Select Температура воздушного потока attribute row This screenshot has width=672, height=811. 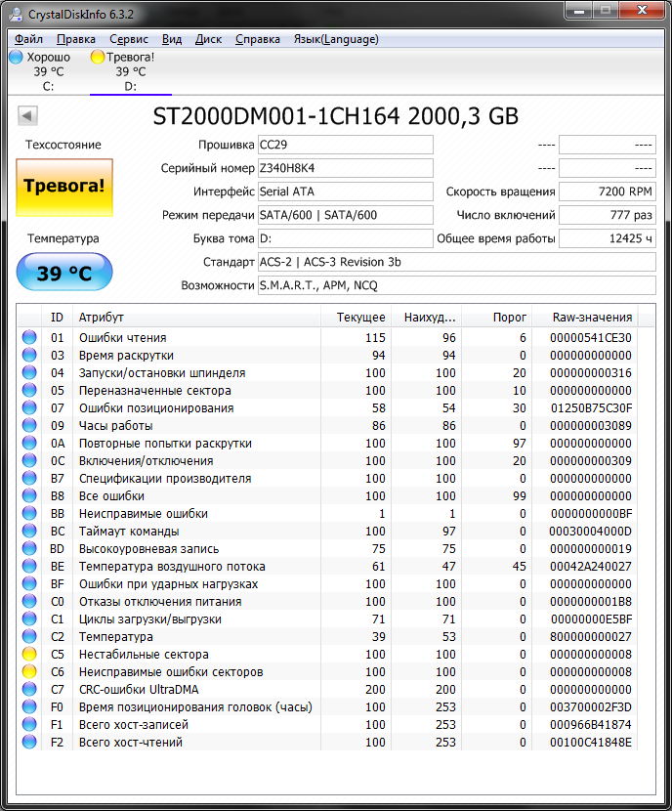pos(328,566)
